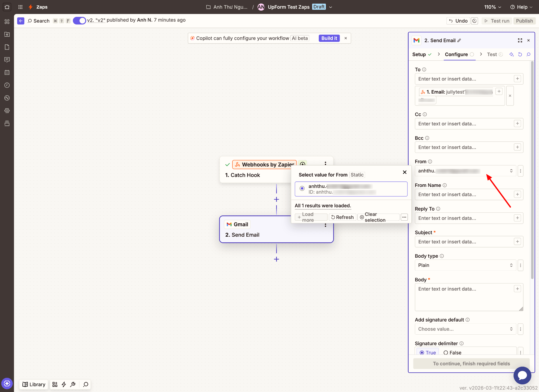Click the lightning bolt icon in bottom toolbar
Screen dimensions: 539x392
[x=64, y=384]
